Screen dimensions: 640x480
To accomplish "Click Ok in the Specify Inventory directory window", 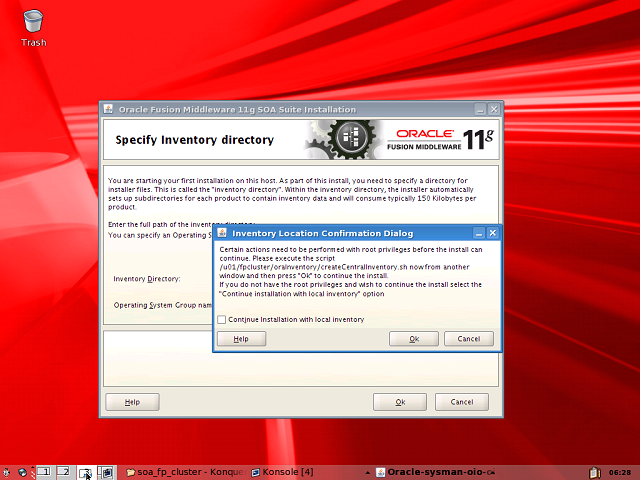I will click(x=400, y=402).
